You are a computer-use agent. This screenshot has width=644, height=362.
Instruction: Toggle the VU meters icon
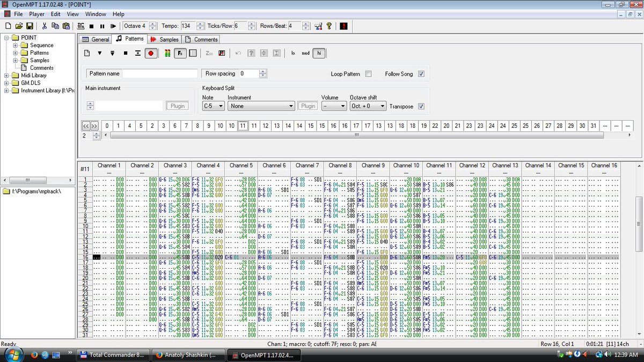[168, 53]
